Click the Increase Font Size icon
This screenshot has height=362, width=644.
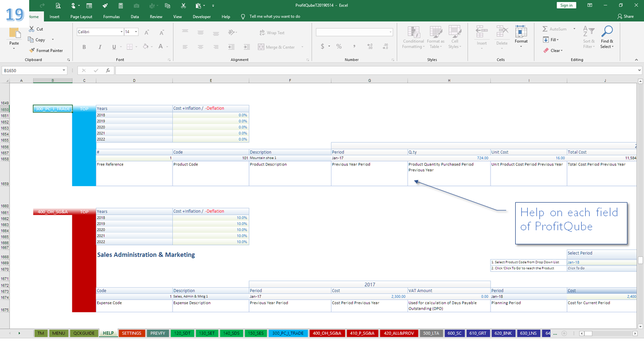pyautogui.click(x=147, y=32)
